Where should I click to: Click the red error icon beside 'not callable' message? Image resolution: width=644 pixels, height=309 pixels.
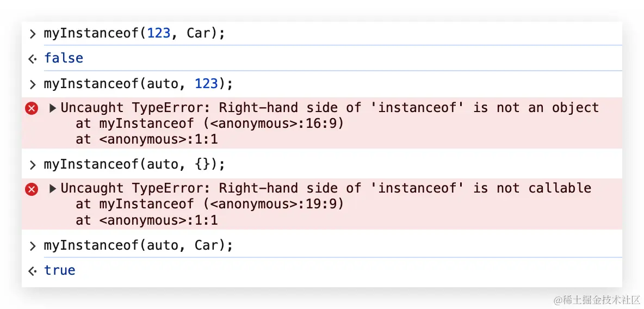pos(32,189)
